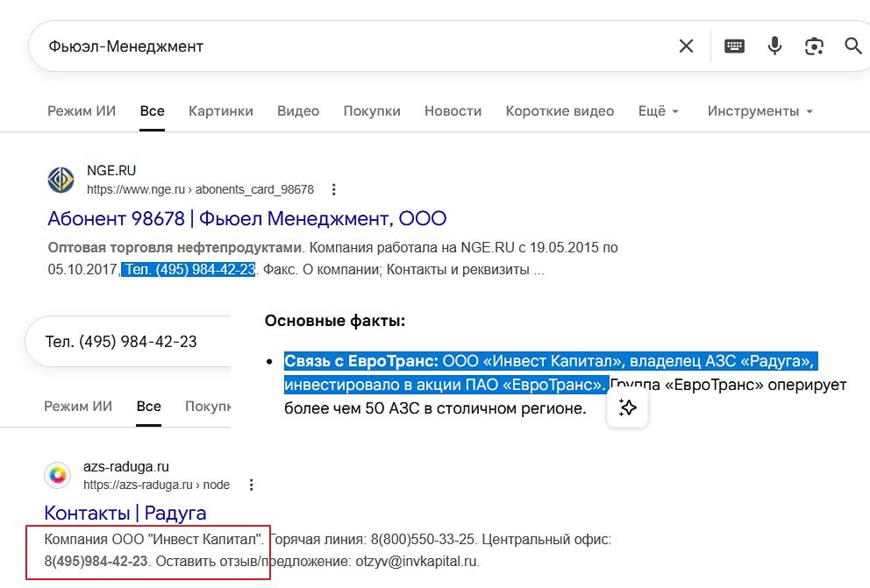Open the "Новости" tab
This screenshot has width=870, height=588.
[453, 111]
